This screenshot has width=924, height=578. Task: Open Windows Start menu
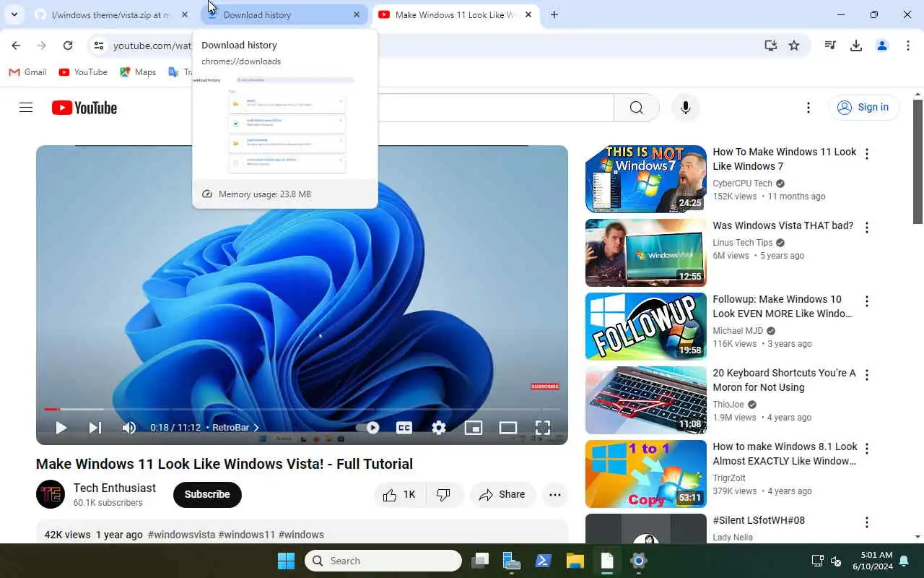pos(287,561)
